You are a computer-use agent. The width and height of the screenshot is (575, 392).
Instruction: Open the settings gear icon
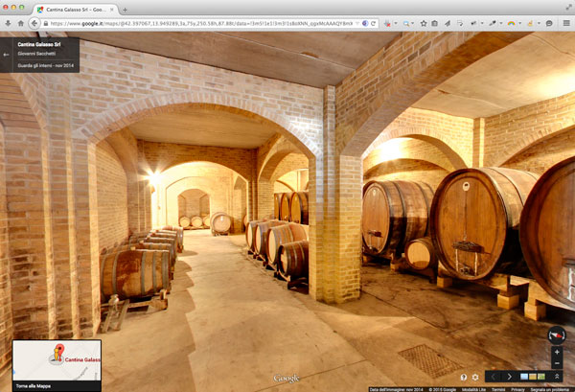[475, 377]
